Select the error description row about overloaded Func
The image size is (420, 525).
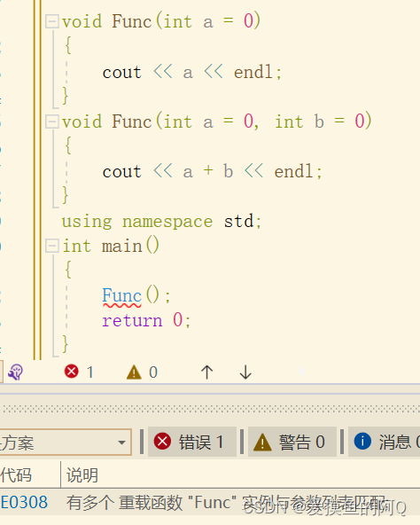pyautogui.click(x=210, y=502)
